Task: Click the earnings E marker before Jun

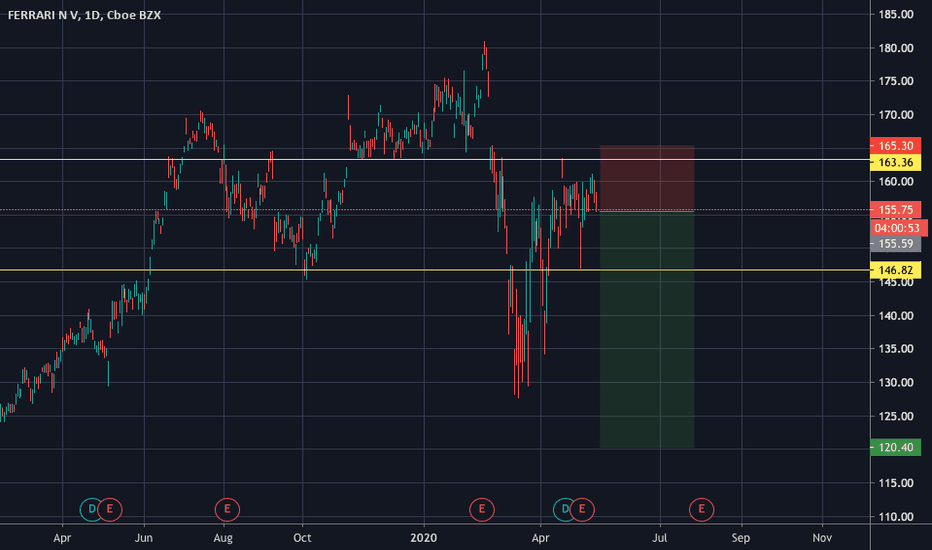Action: point(109,509)
